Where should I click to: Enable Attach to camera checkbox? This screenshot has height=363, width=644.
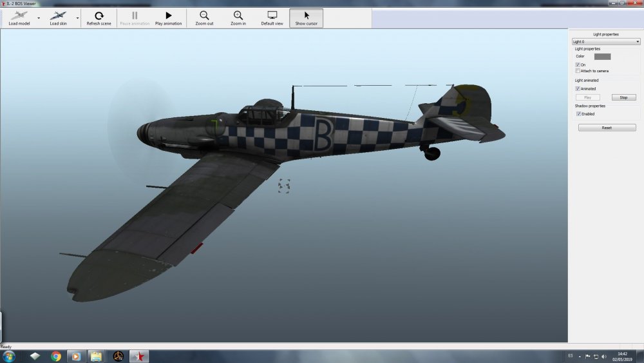click(578, 71)
